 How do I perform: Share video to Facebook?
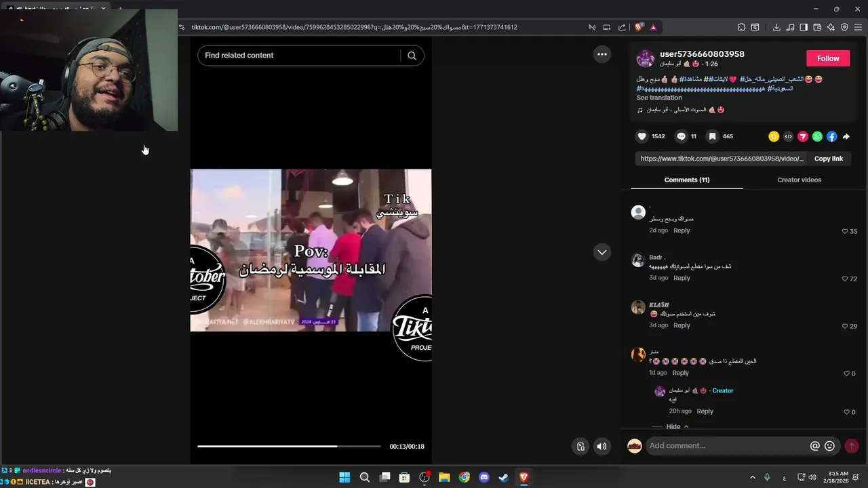click(x=832, y=136)
